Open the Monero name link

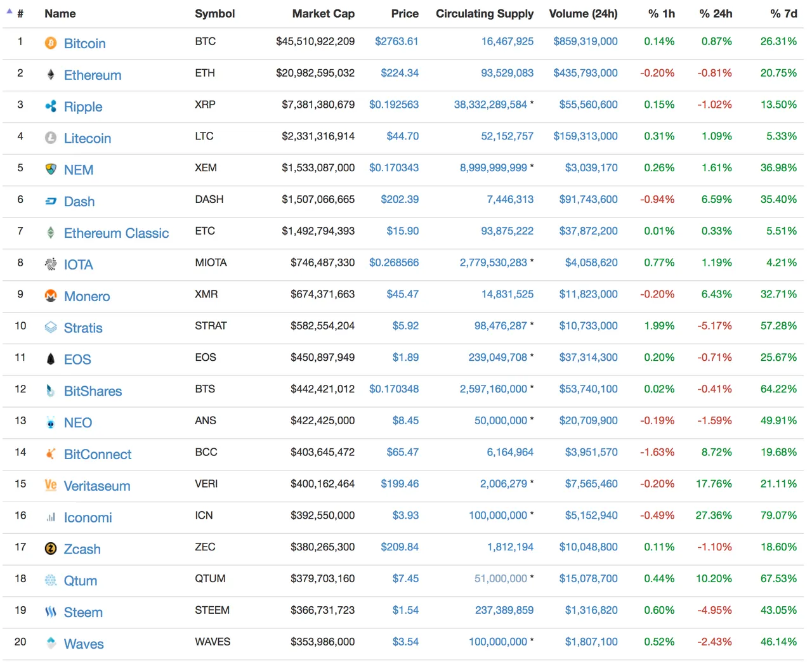pos(87,296)
